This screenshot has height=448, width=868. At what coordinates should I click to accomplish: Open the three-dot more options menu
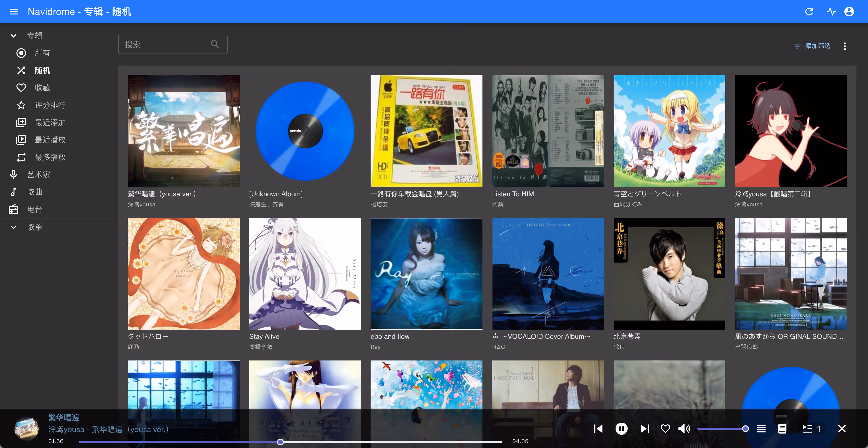845,46
